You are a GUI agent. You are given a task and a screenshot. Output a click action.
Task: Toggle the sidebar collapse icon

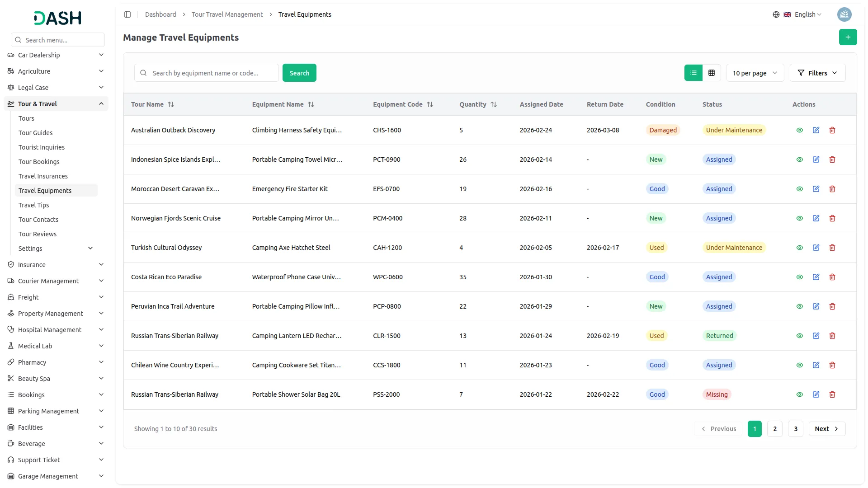pyautogui.click(x=127, y=14)
